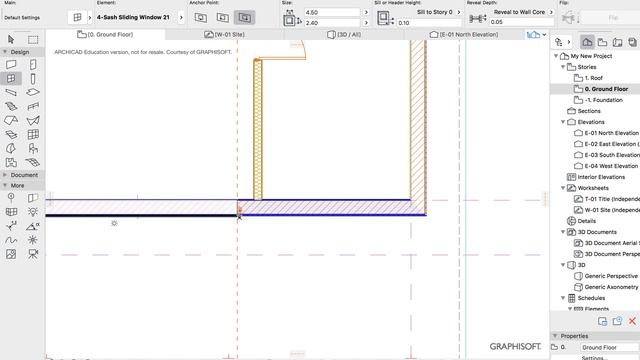This screenshot has height=360, width=640.
Task: Switch to the 0. Ground Floor tab
Action: coord(105,35)
